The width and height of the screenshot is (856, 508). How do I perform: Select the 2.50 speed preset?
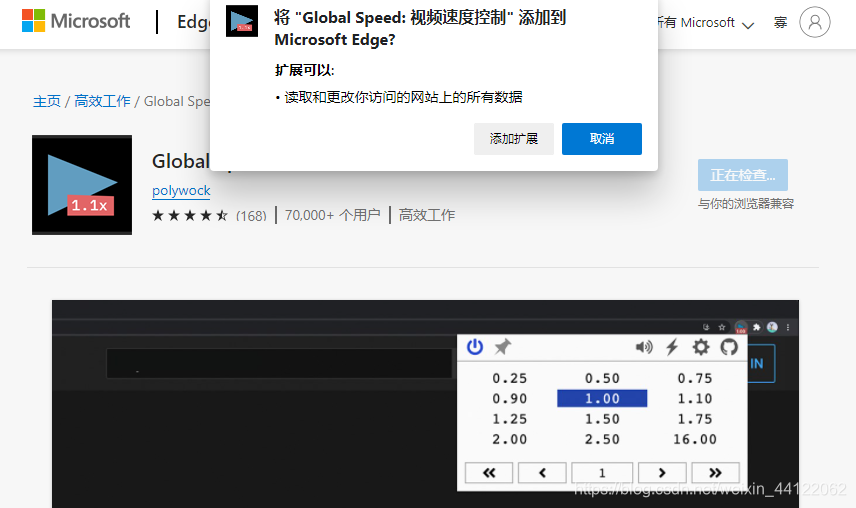[x=602, y=439]
